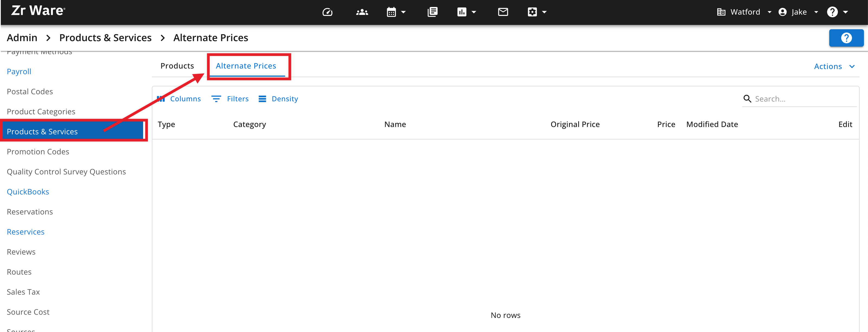868x332 pixels.
Task: Select the Alternate Prices tab
Action: pos(246,66)
